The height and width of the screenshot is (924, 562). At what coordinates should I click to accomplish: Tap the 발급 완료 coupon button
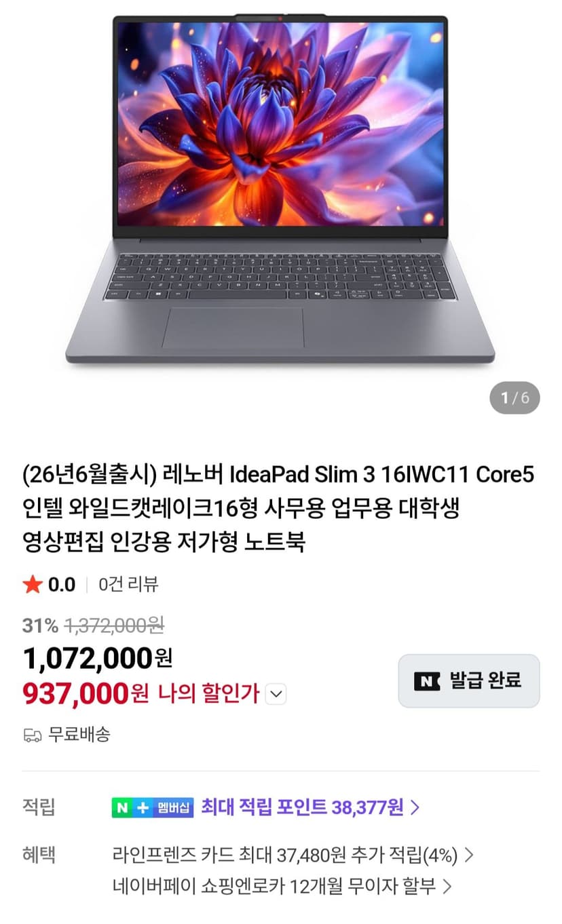click(x=469, y=681)
